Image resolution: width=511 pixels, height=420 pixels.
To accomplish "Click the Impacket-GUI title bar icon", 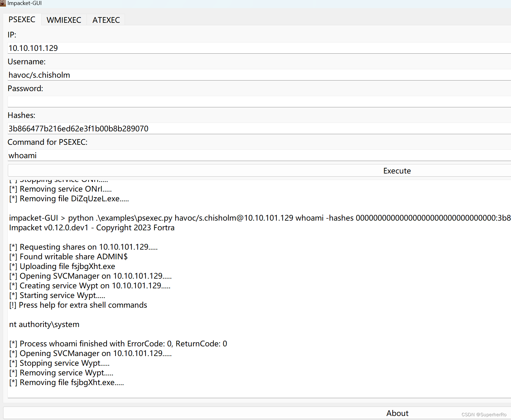I will pyautogui.click(x=3, y=3).
